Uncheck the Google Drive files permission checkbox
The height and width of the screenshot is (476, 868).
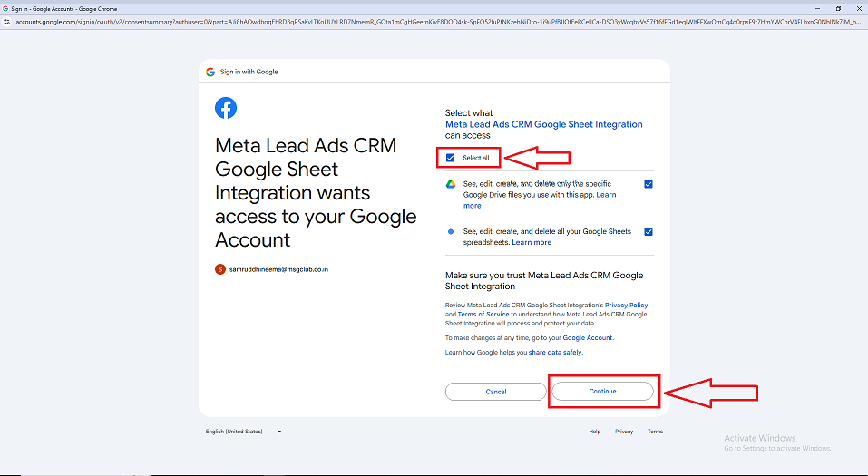point(649,184)
